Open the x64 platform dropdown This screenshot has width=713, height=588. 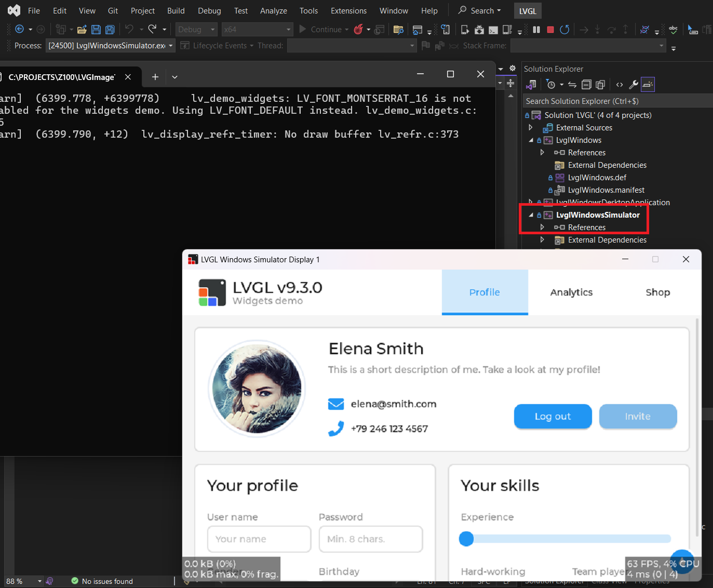pyautogui.click(x=257, y=30)
